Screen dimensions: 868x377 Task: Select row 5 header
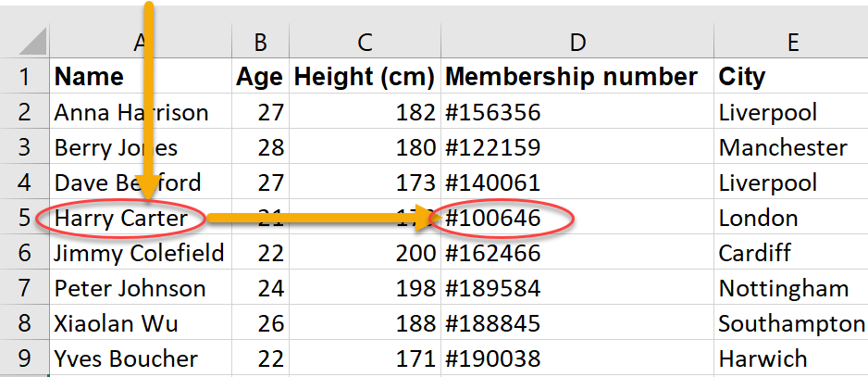[24, 219]
